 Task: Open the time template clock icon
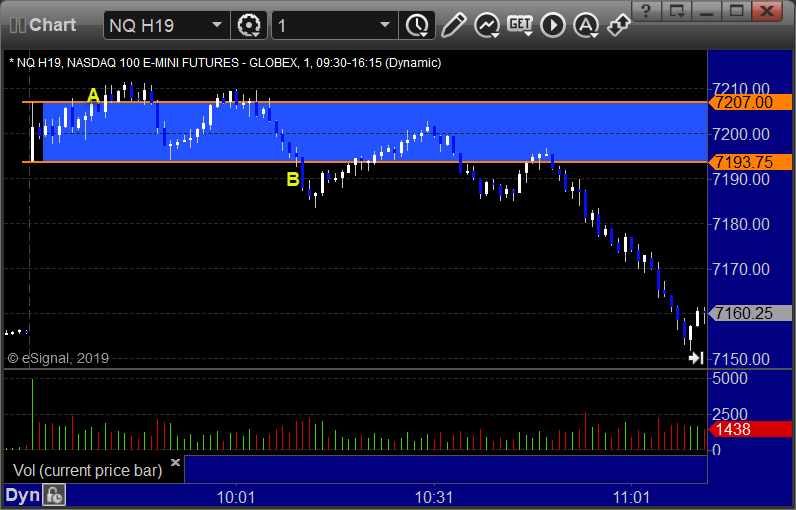(x=417, y=25)
